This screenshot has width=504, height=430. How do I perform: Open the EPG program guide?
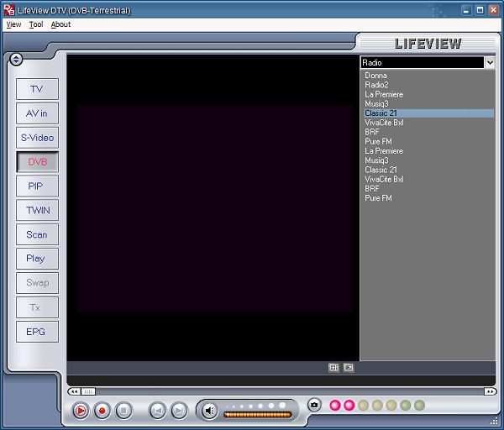coord(38,332)
